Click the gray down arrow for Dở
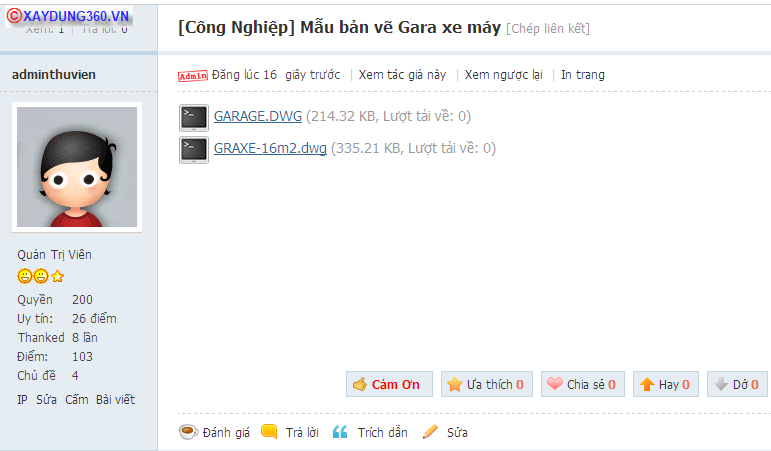 tap(721, 384)
